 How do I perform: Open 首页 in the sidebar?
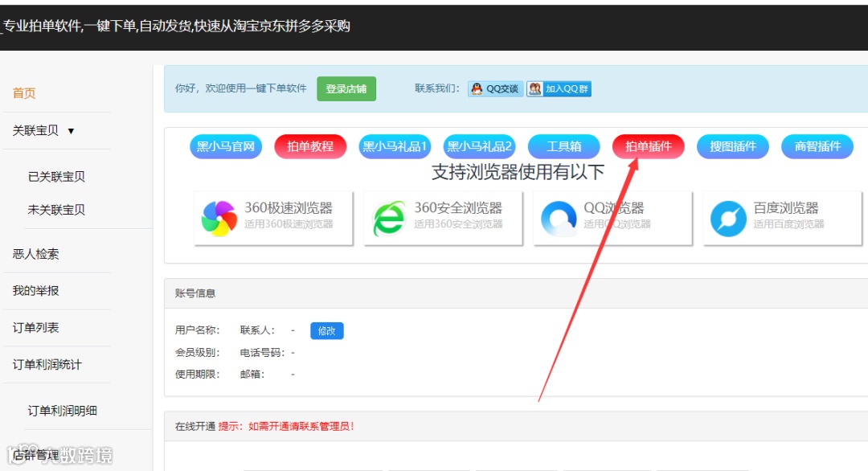point(24,93)
